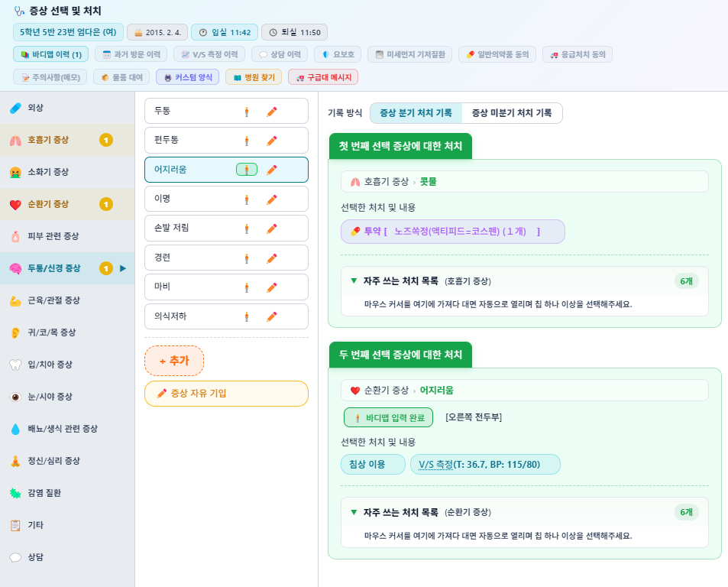The width and height of the screenshot is (728, 587).
Task: Click the 요보호 chip
Action: 338,54
